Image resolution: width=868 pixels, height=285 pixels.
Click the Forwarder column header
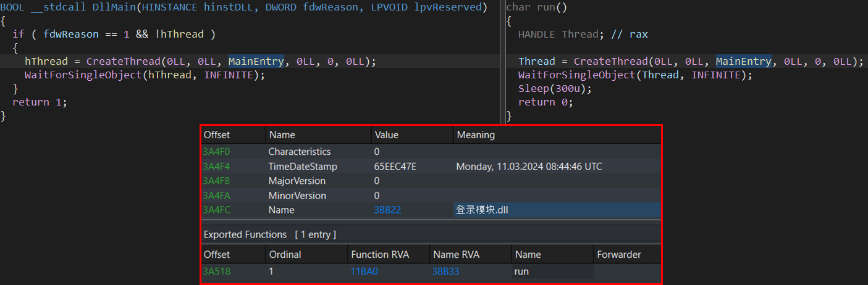[618, 254]
